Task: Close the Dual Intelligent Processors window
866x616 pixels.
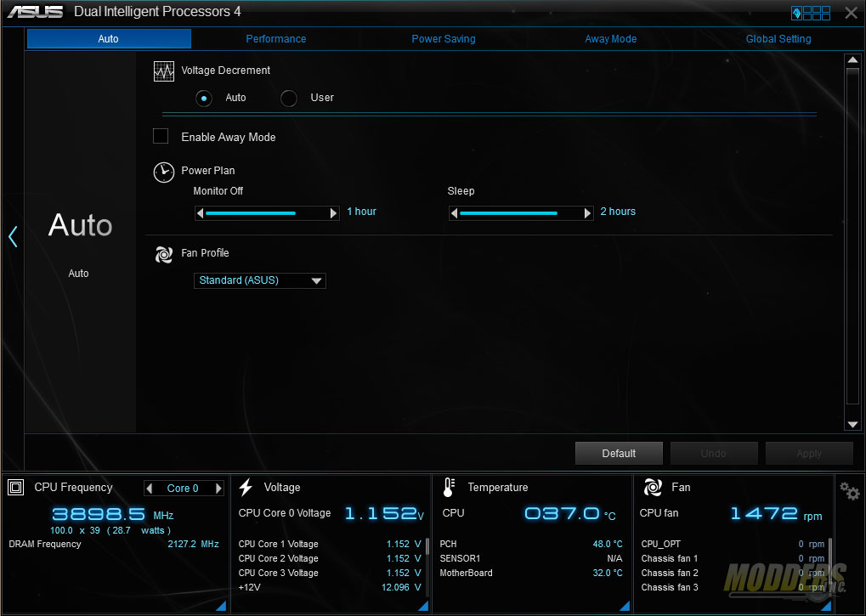Action: point(851,13)
